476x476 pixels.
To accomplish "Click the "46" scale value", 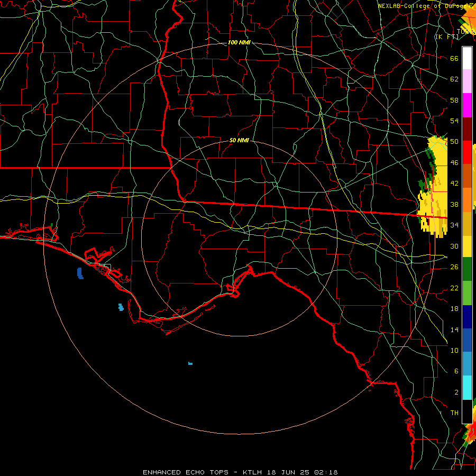I will tap(454, 163).
